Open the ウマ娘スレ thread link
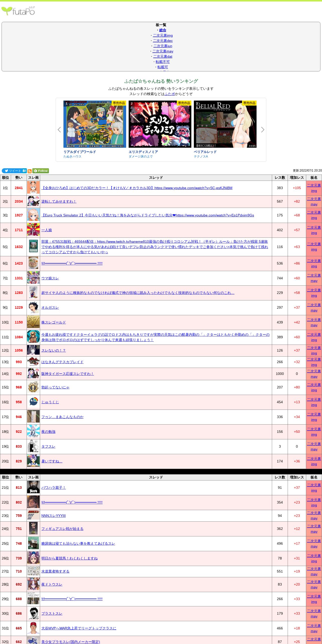The image size is (322, 644). coord(50,278)
